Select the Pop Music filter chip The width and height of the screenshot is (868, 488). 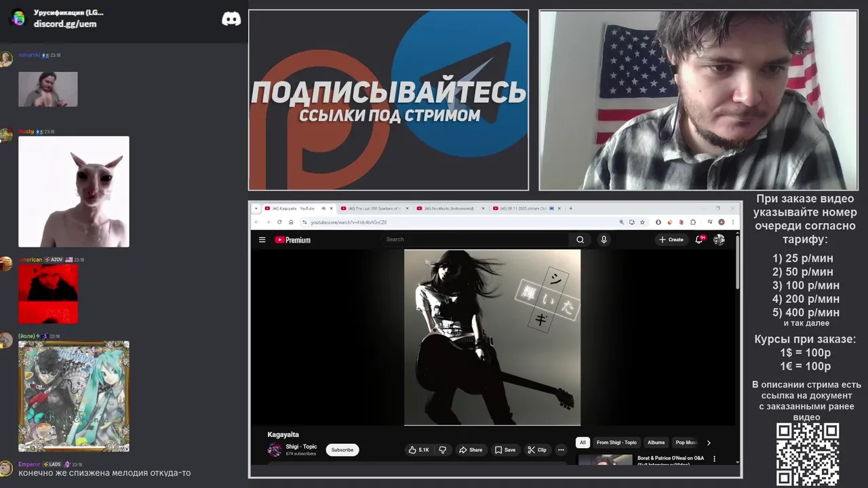pyautogui.click(x=686, y=443)
